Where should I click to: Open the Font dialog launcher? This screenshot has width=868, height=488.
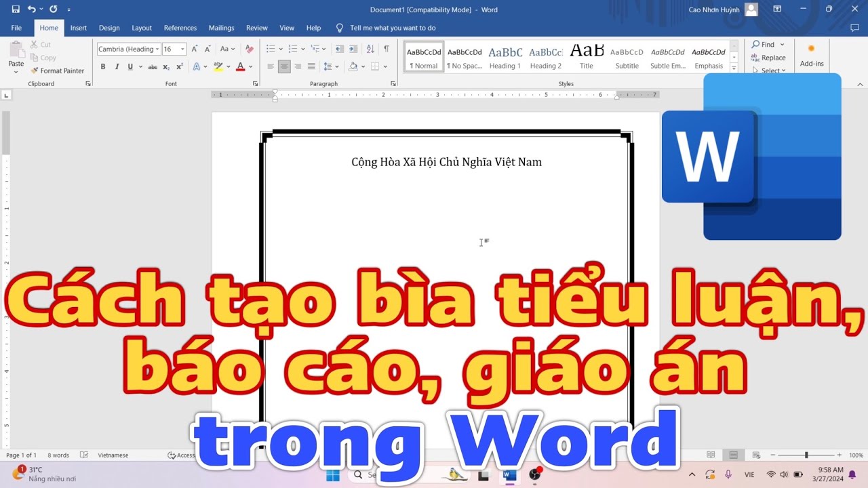(x=255, y=83)
